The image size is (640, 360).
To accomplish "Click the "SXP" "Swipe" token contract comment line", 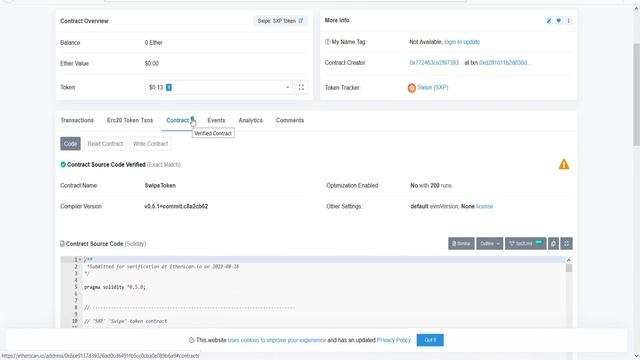I will 125,321.
